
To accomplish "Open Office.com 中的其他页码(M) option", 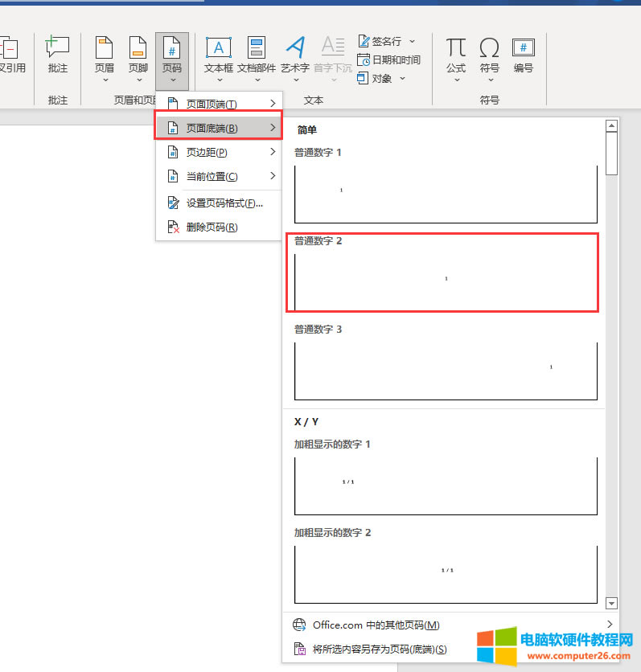I will 376,625.
